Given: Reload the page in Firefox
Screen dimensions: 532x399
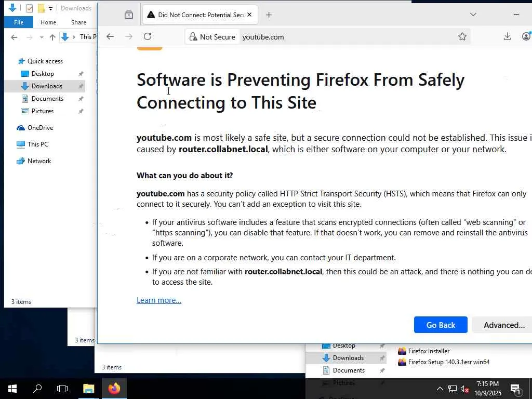Looking at the screenshot, I should click(148, 37).
